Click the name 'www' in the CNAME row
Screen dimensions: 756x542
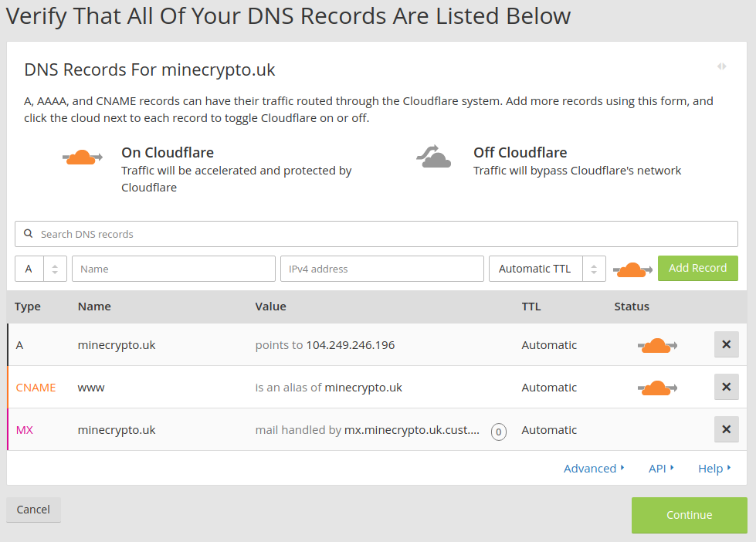coord(91,388)
